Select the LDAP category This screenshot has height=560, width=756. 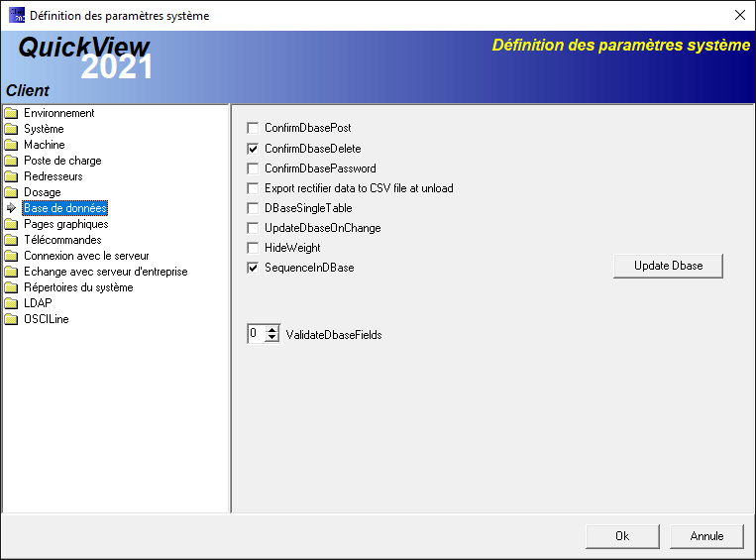(x=38, y=303)
